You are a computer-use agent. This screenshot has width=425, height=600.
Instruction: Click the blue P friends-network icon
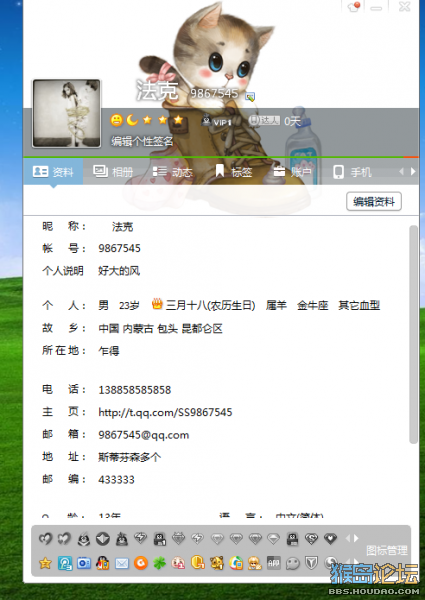(65, 563)
